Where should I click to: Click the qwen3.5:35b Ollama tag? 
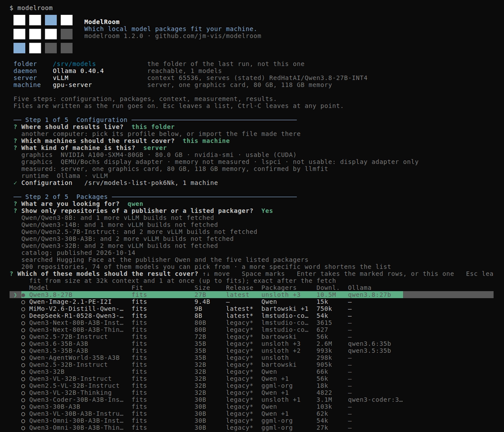point(369,351)
